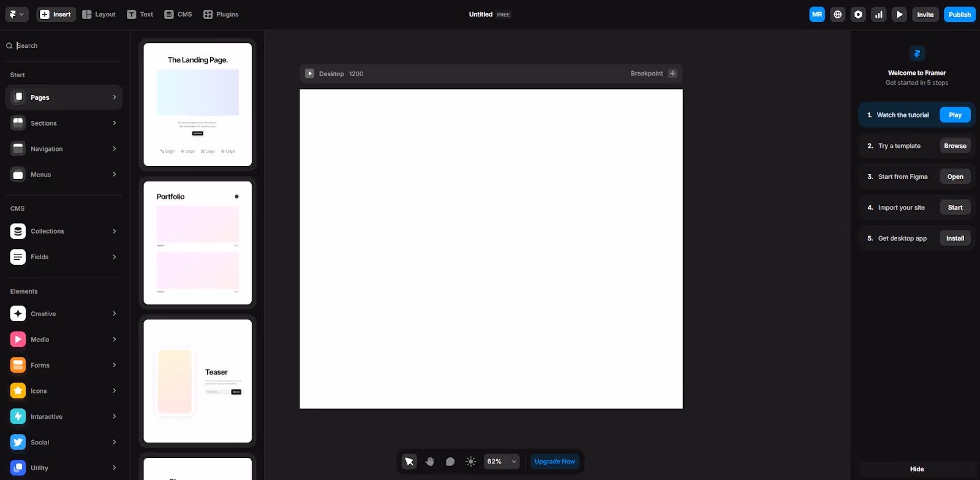Open the Collections database icon
The image size is (980, 480).
click(x=18, y=231)
